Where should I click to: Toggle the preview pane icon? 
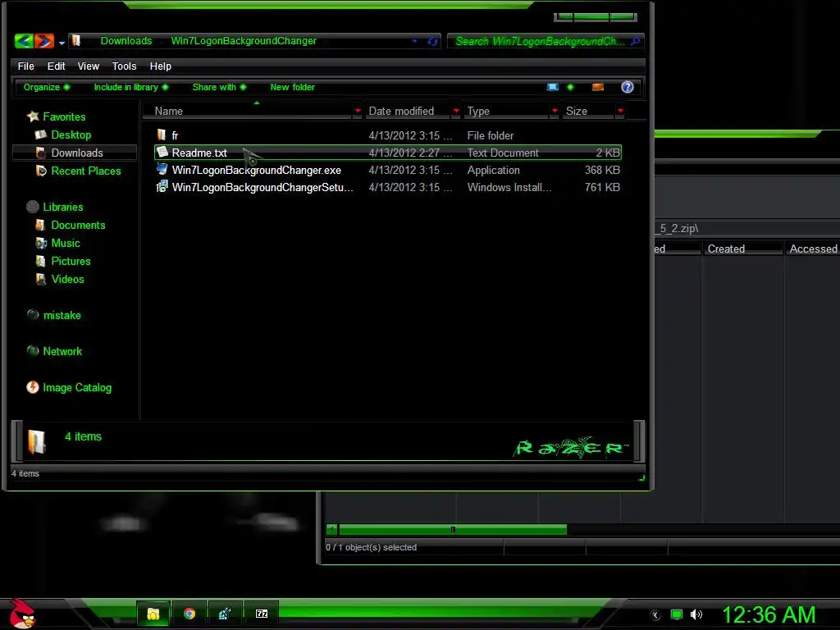pyautogui.click(x=598, y=87)
